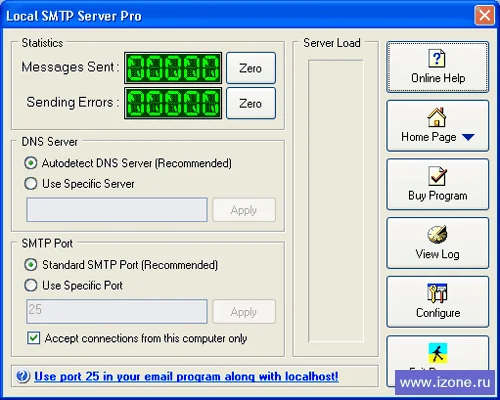Screen dimensions: 500x400
Task: Uncheck Accept connections from this computer only
Action: click(x=33, y=338)
